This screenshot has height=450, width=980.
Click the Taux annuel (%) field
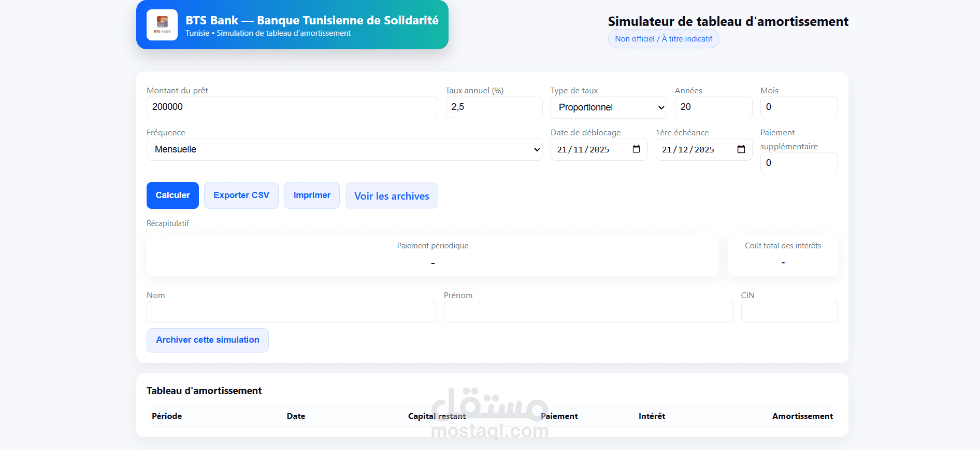[x=494, y=107]
